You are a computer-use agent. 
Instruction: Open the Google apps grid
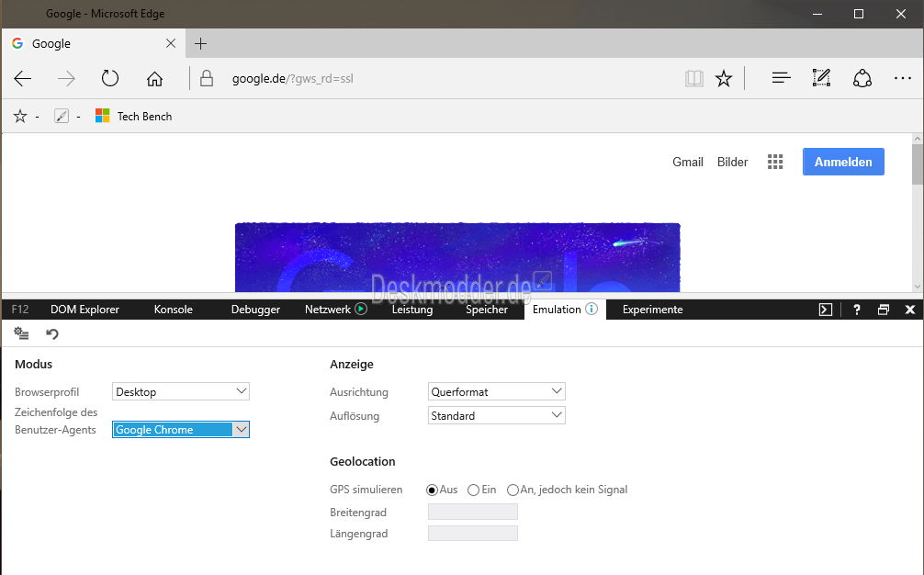pos(775,162)
